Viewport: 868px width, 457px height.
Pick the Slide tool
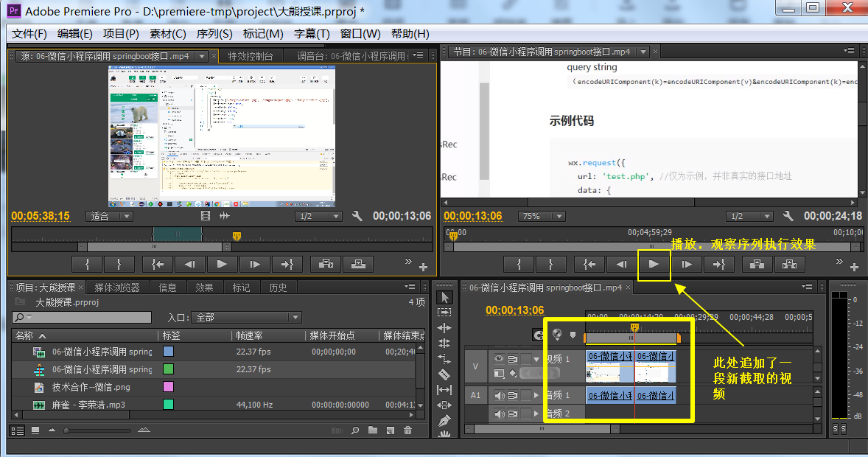[444, 405]
